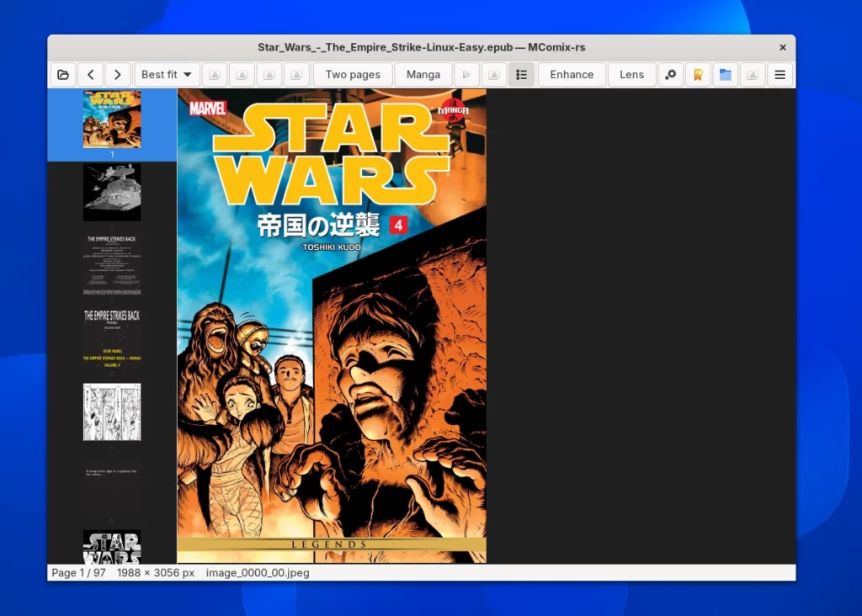862x616 pixels.
Task: Activate the Lens magnifier button
Action: pyautogui.click(x=631, y=75)
